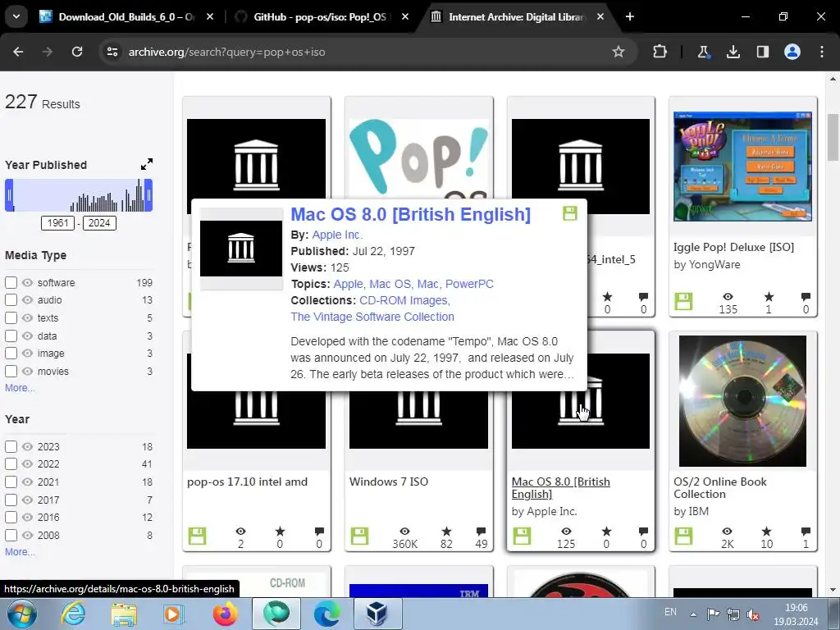
Task: Expand More years list
Action: pos(20,552)
